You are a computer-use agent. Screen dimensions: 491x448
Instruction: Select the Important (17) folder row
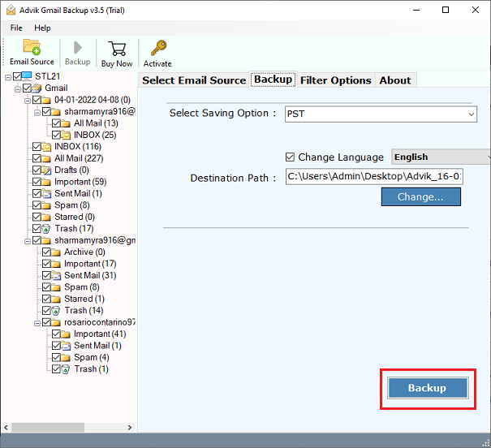[90, 264]
